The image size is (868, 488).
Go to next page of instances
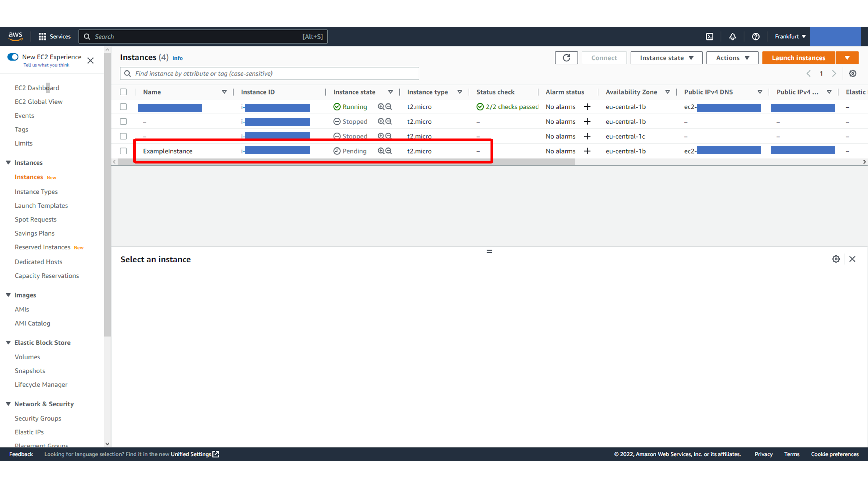click(834, 74)
